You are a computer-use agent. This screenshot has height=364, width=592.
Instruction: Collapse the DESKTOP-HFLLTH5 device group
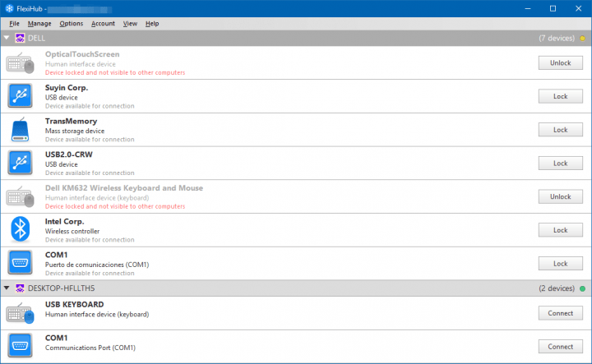7,288
